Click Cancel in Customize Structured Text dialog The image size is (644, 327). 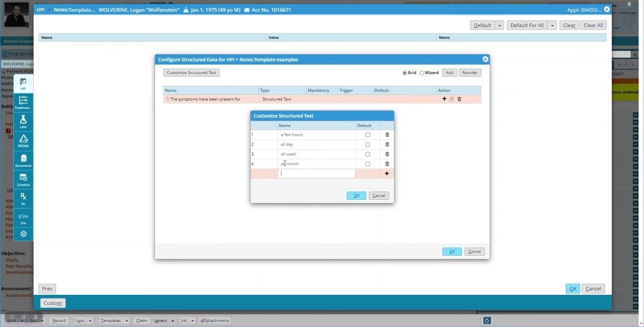[379, 196]
